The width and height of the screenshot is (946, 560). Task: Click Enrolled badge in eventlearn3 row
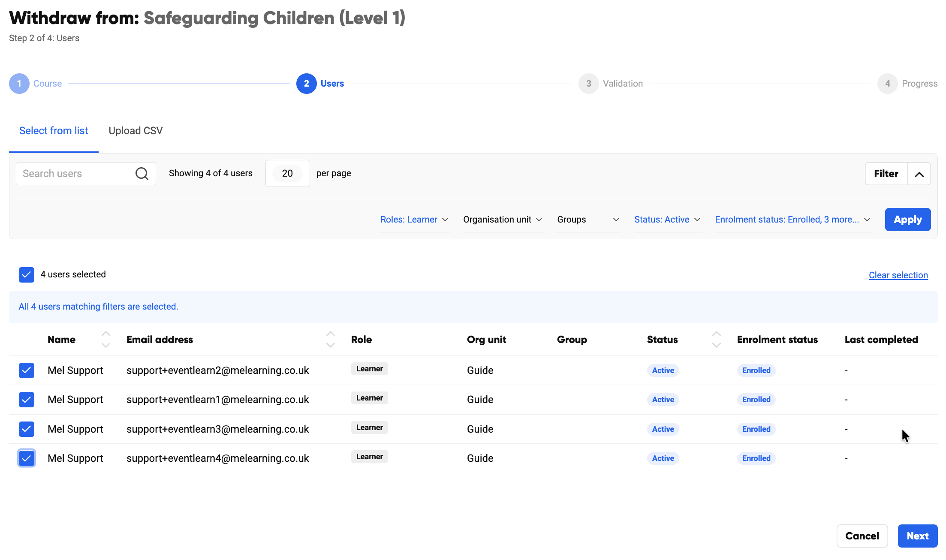(x=756, y=429)
